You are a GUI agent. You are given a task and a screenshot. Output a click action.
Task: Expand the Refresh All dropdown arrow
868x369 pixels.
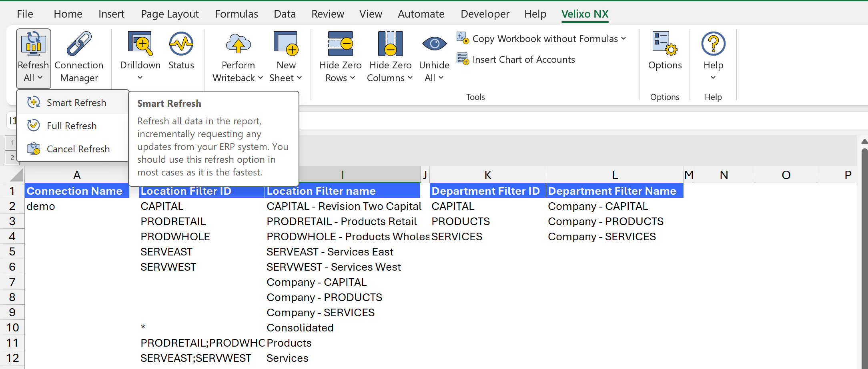[x=40, y=78]
